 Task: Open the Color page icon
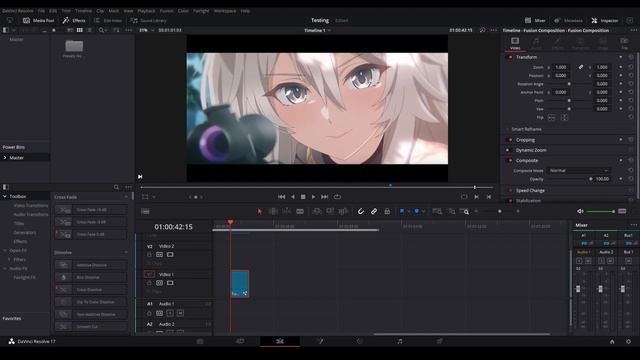360,341
